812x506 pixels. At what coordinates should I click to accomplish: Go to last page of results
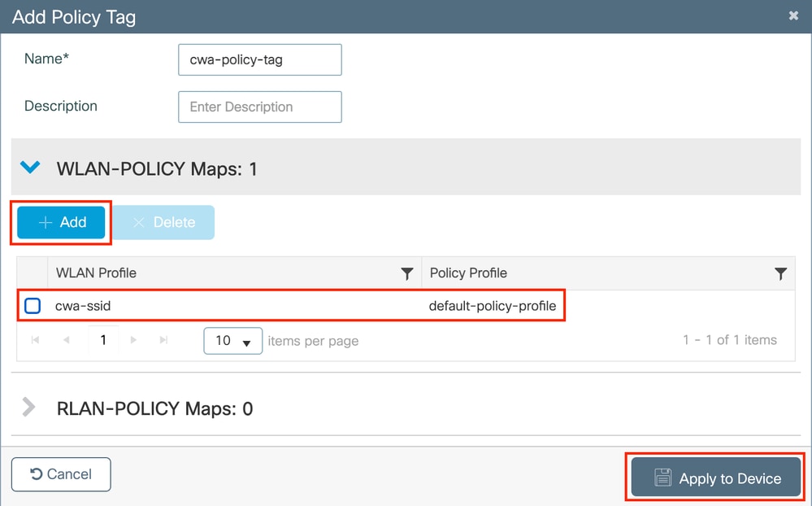click(163, 340)
